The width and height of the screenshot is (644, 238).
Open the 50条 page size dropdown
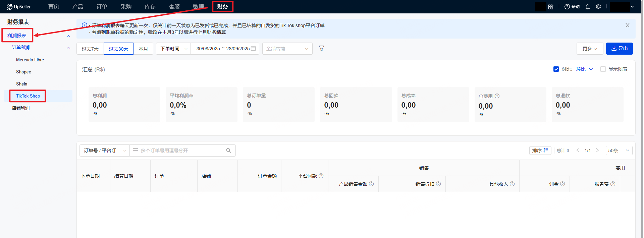[619, 151]
